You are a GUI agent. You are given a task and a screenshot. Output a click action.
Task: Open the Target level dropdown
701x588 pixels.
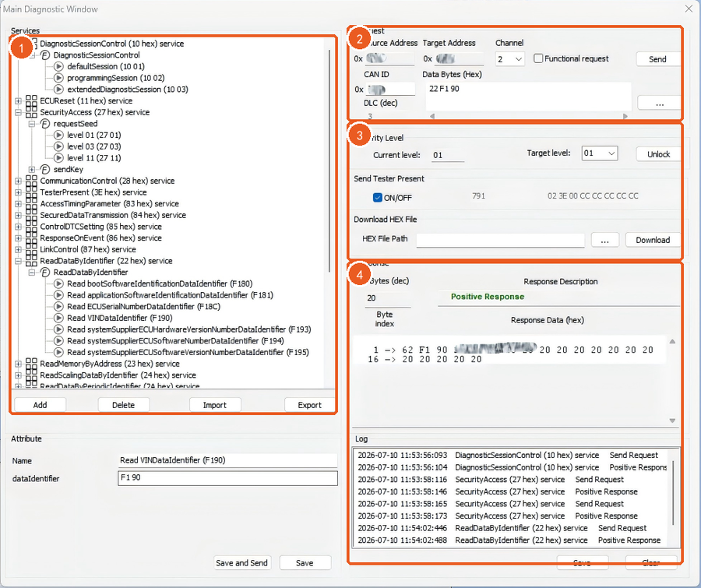600,153
